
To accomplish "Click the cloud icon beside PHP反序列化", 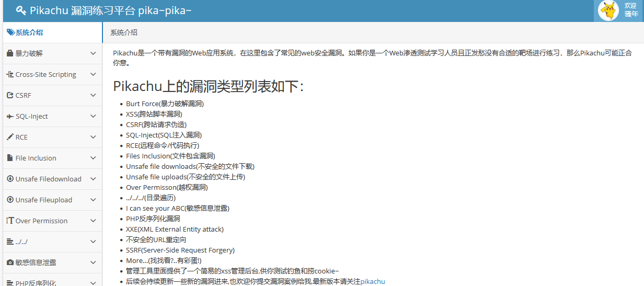I will [x=10, y=283].
